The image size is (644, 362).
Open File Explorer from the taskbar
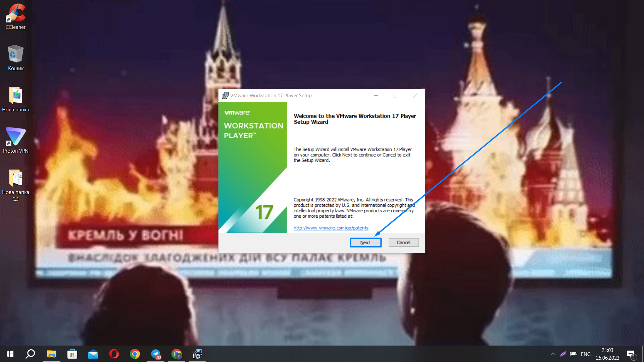[x=51, y=354]
